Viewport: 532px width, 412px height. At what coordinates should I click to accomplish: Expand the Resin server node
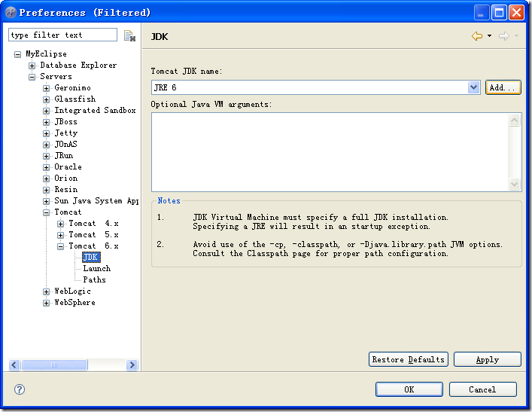tap(46, 190)
